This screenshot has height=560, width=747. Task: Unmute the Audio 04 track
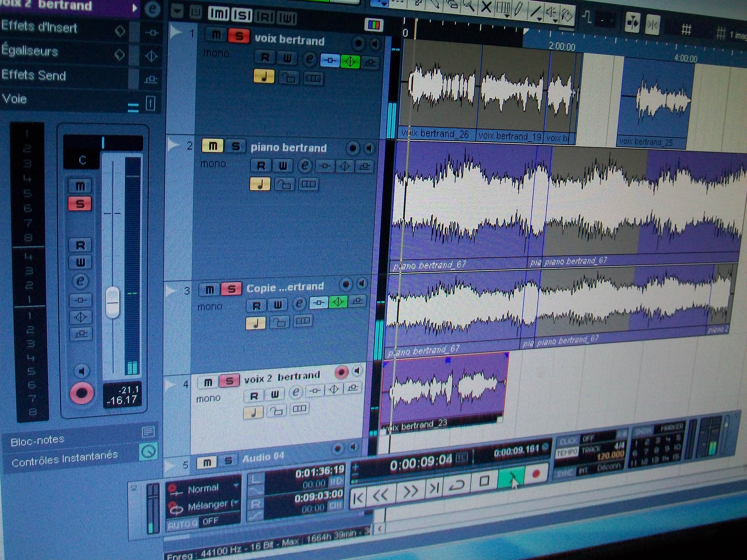pos(207,463)
